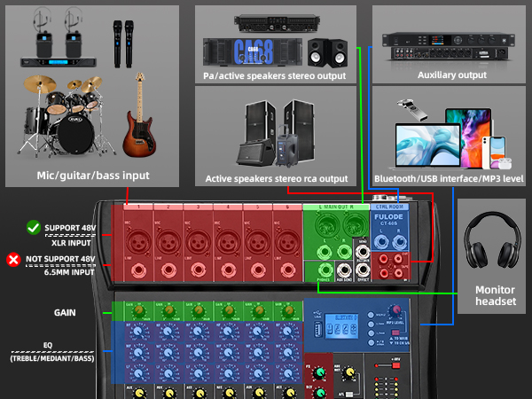This screenshot has width=532, height=399.
Task: Click 'NOT SUPPORT 48V' text
Action: [x=60, y=259]
